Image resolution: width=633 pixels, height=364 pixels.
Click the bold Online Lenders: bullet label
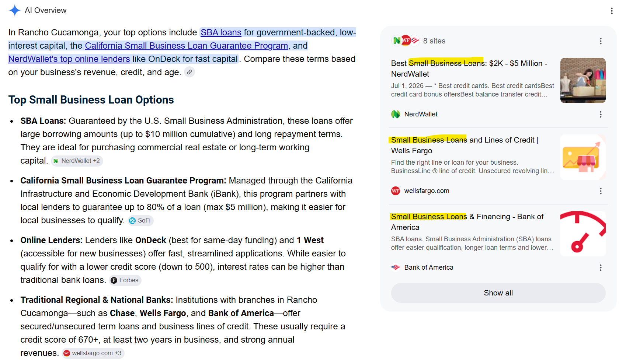tap(51, 240)
